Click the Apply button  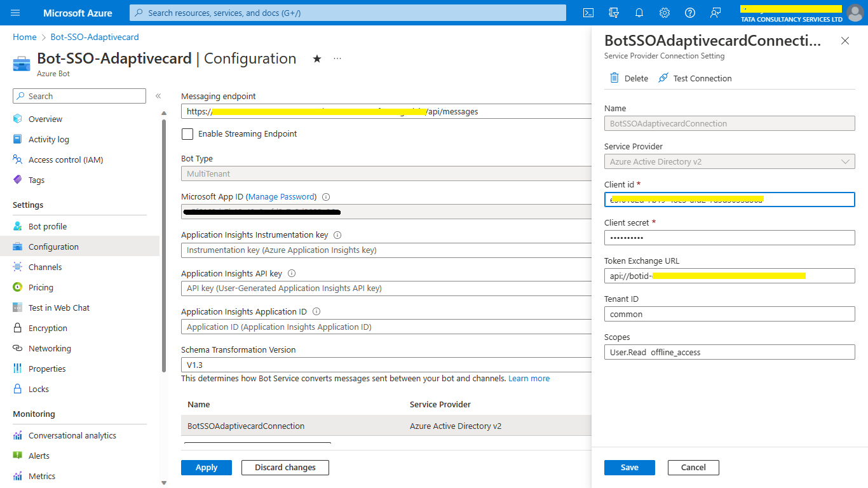pyautogui.click(x=207, y=467)
